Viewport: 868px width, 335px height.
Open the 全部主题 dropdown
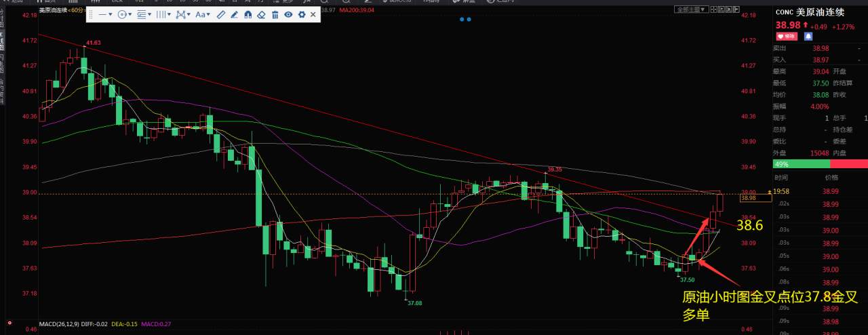(x=691, y=9)
